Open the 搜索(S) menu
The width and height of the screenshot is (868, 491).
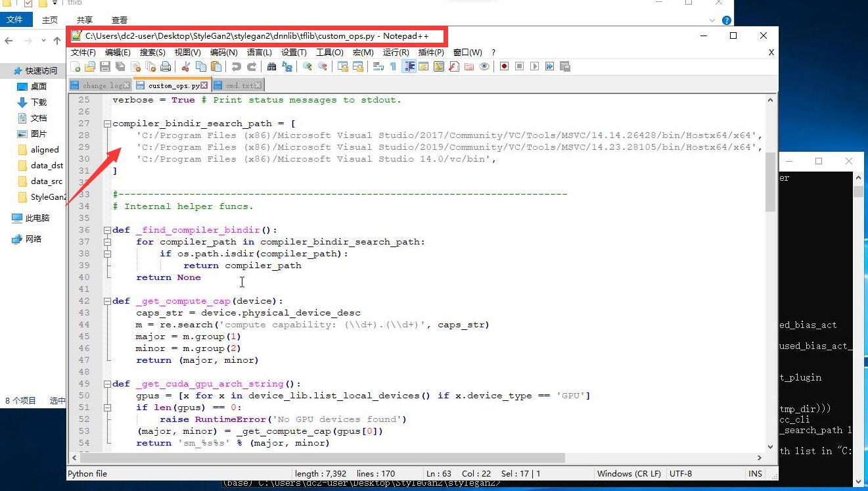click(152, 52)
